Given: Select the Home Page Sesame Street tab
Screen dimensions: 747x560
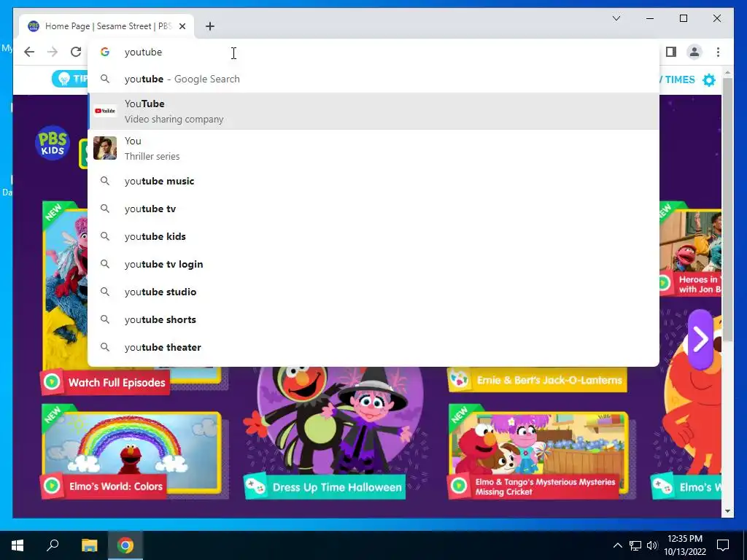Looking at the screenshot, I should pyautogui.click(x=106, y=26).
